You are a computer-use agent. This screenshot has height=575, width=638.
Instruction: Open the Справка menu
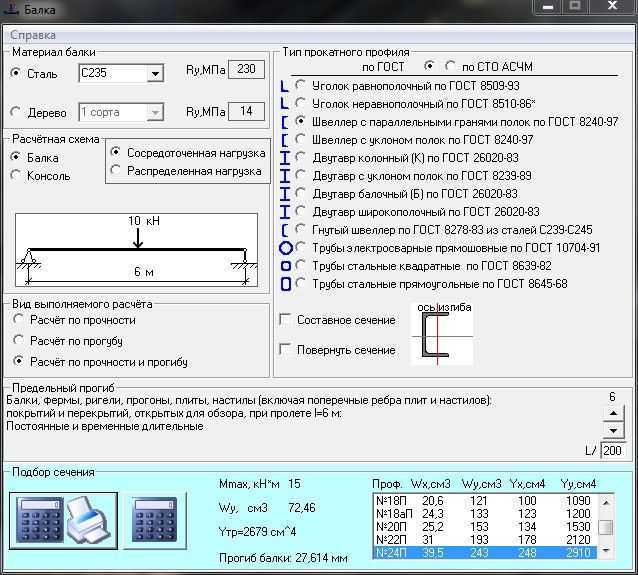pyautogui.click(x=33, y=35)
